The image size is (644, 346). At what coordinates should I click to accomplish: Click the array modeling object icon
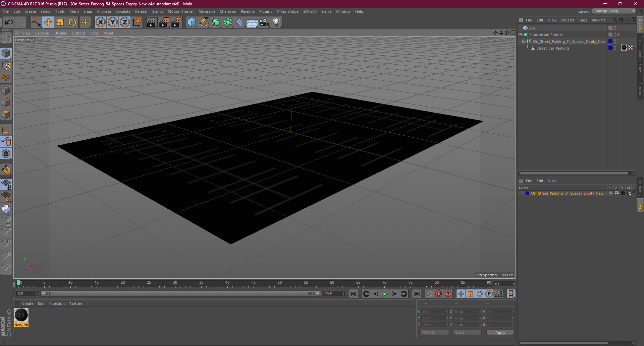click(228, 22)
